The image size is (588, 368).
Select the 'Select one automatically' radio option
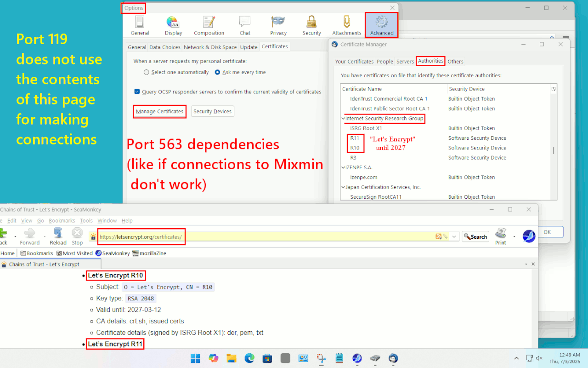(x=176, y=72)
